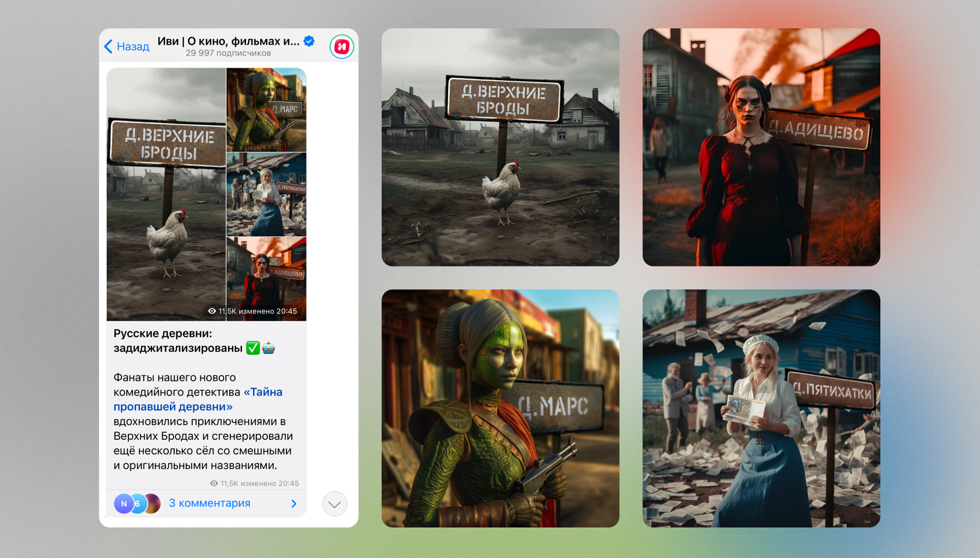This screenshot has width=980, height=558.
Task: Click the Ivi channel avatar icon
Action: pyautogui.click(x=341, y=47)
